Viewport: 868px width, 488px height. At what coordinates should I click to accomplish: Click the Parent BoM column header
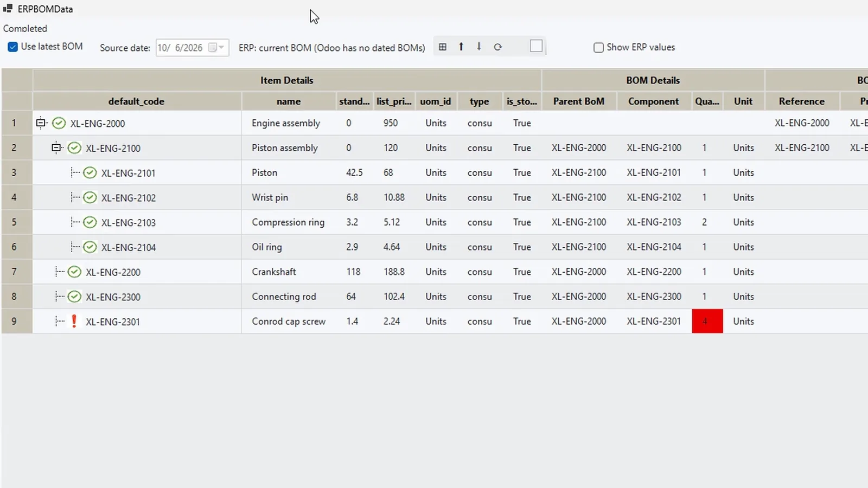(x=579, y=101)
